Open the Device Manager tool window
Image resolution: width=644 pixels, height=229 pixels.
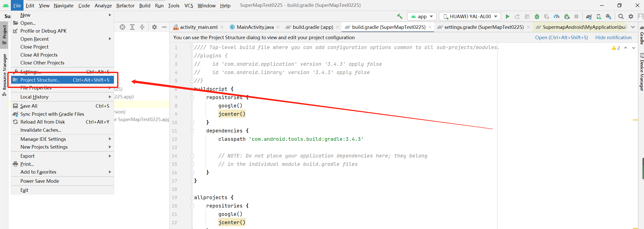coord(641,72)
